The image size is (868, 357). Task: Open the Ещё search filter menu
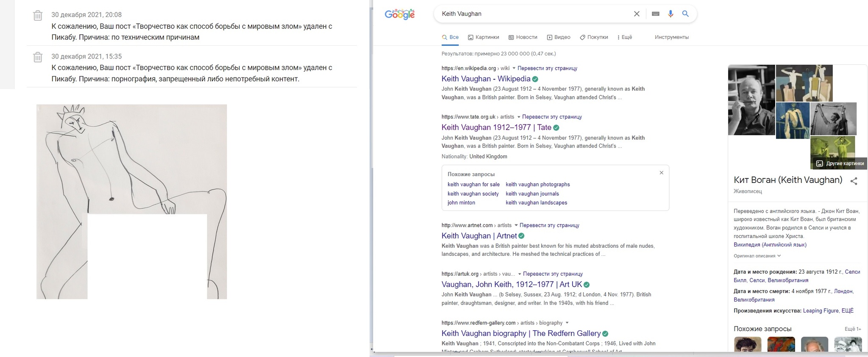click(x=625, y=37)
